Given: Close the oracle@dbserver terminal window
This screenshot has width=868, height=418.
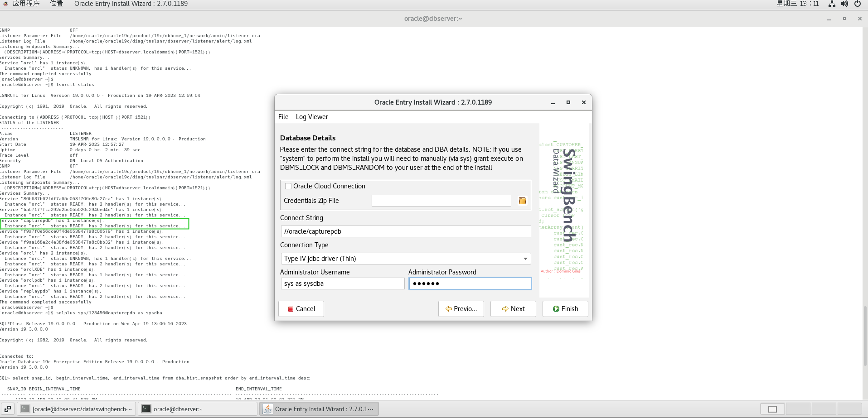Looking at the screenshot, I should click(860, 19).
